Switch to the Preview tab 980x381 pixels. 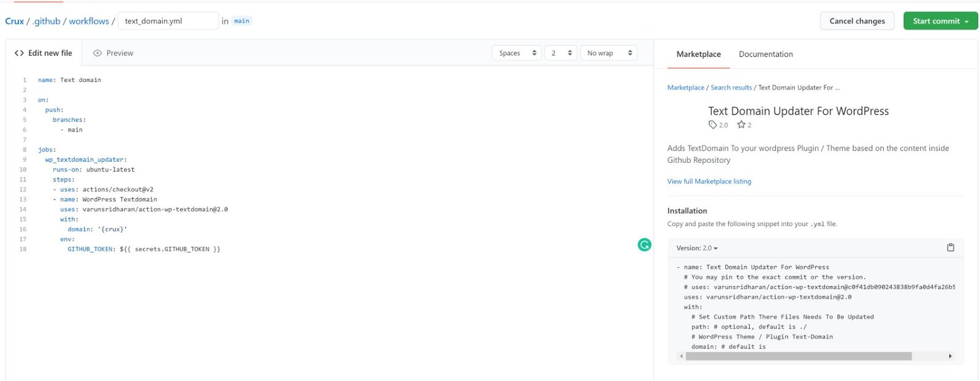113,53
